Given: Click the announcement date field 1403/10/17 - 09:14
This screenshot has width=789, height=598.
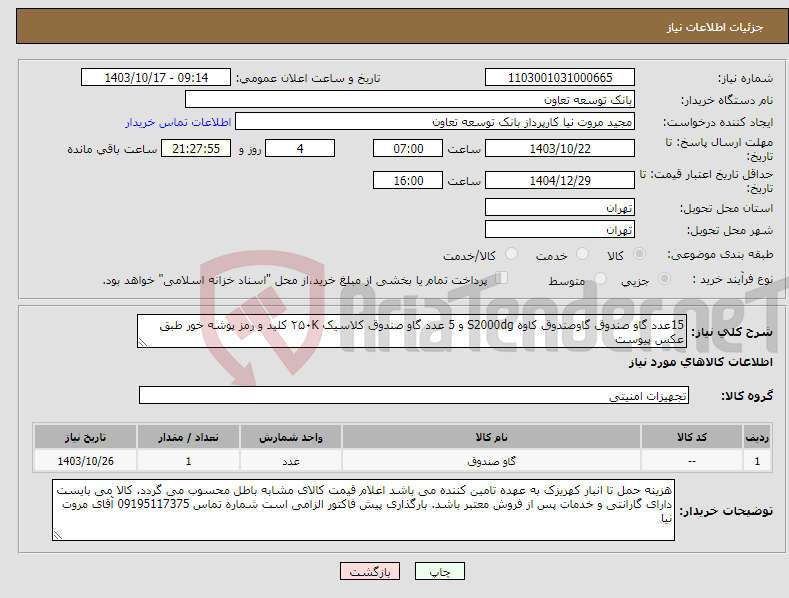Looking at the screenshot, I should tap(156, 78).
